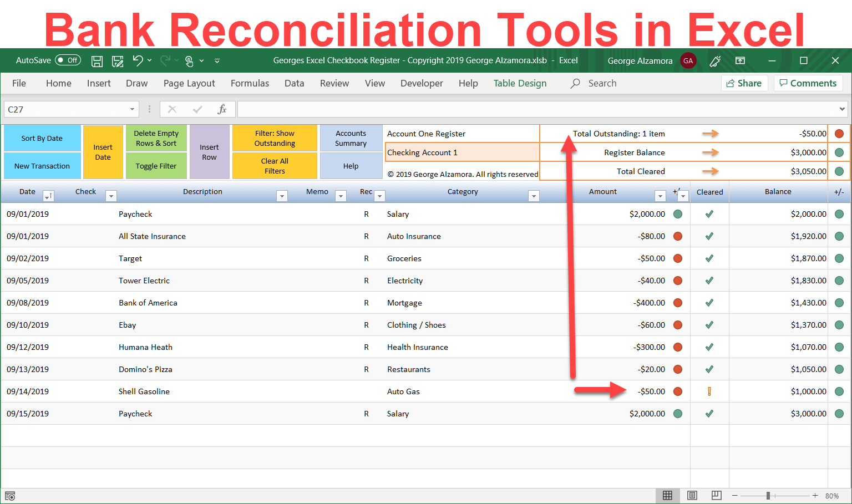Image resolution: width=852 pixels, height=504 pixels.
Task: Toggle the AutoSave switch
Action: coord(68,60)
